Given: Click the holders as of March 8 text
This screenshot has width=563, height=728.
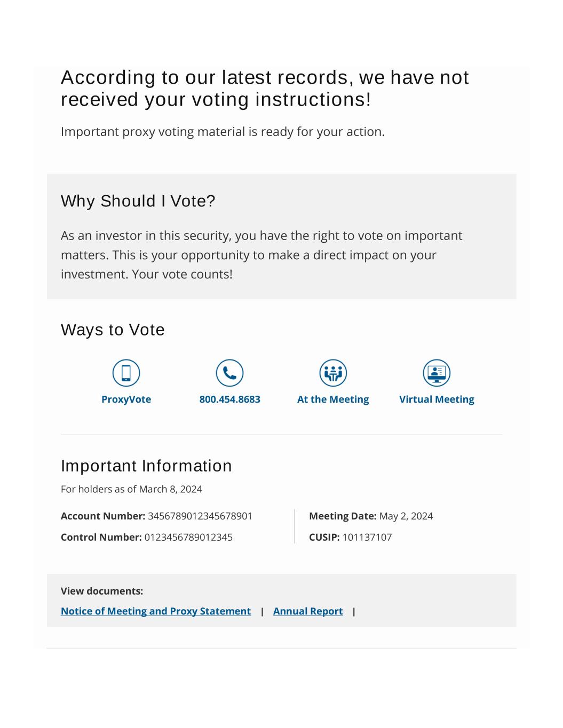Looking at the screenshot, I should click(x=131, y=489).
